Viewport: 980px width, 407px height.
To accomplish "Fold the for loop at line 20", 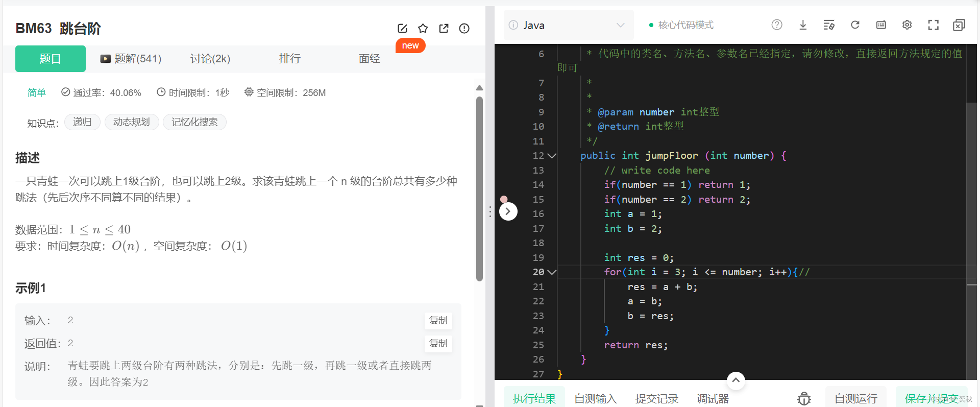I will [552, 272].
